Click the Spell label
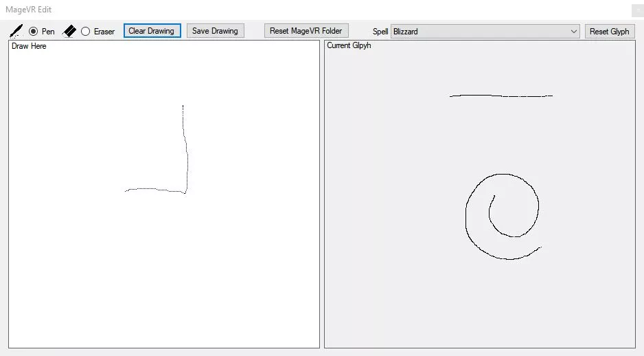Image resolution: width=644 pixels, height=356 pixels. 380,31
